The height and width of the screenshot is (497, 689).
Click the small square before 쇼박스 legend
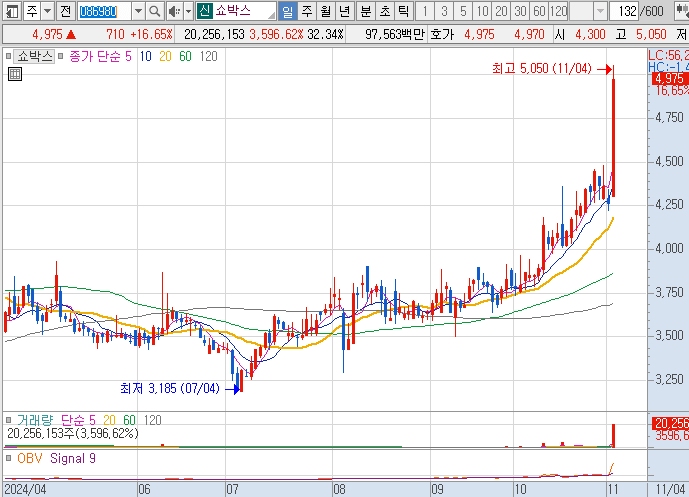(x=8, y=56)
